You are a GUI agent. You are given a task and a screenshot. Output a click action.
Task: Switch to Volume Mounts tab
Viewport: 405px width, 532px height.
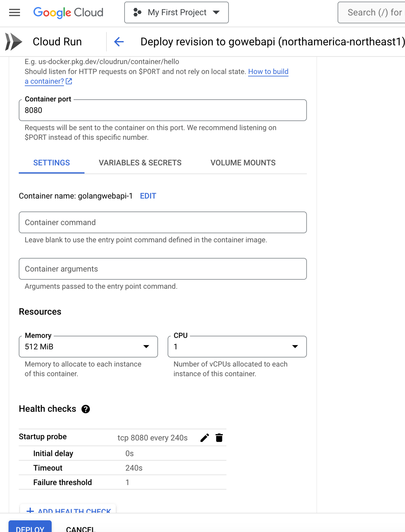click(x=243, y=163)
